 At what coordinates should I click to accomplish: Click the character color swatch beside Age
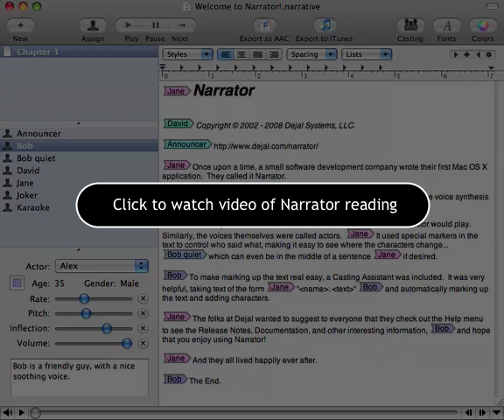[x=17, y=283]
